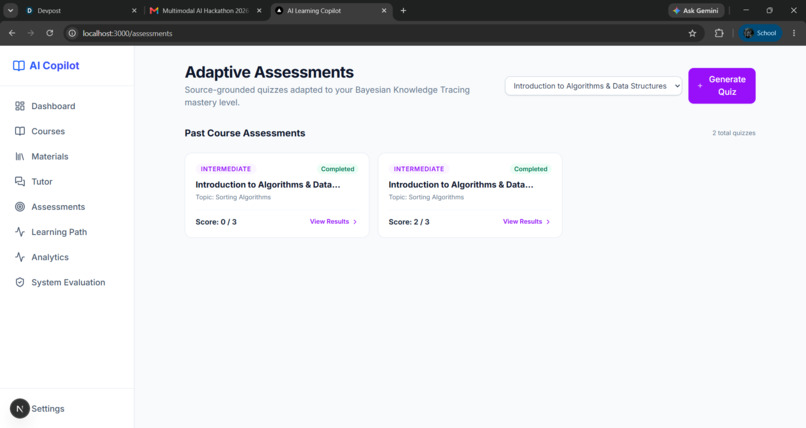Click the Adaptive Assessments page title
Image resolution: width=806 pixels, height=428 pixels.
pos(269,72)
